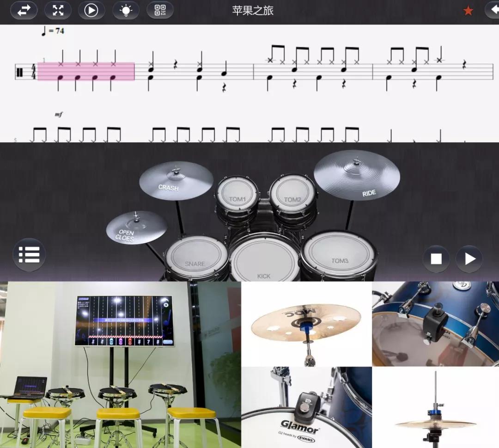Open the hi-hat stand photo
Image resolution: width=499 pixels, height=448 pixels.
click(436, 408)
